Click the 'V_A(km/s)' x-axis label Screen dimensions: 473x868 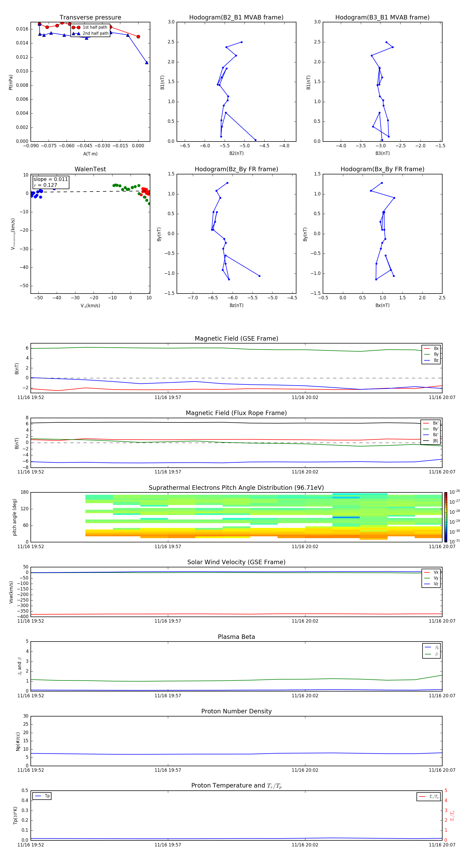[90, 306]
